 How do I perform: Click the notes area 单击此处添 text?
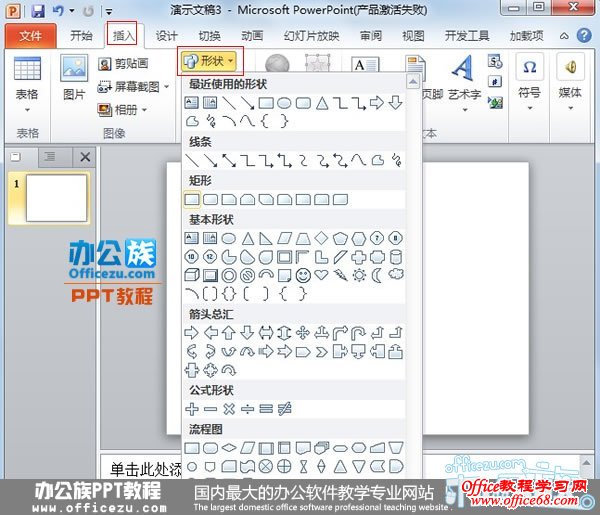click(x=145, y=469)
